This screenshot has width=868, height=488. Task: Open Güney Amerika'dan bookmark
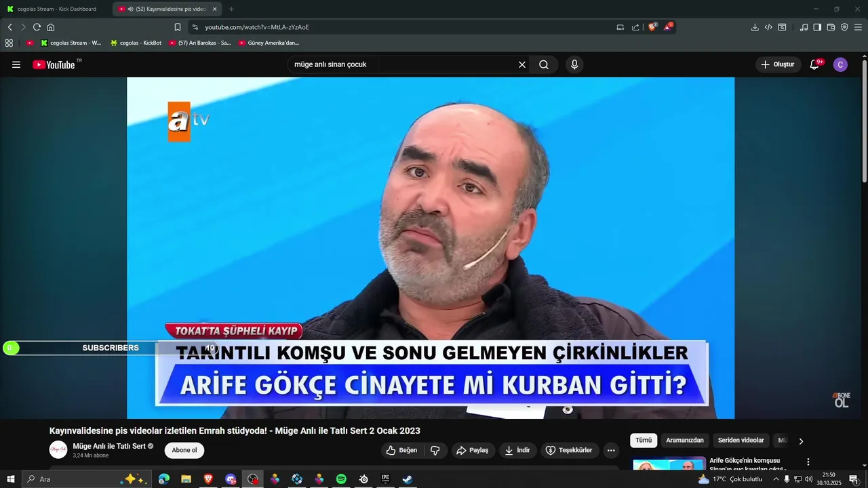tap(269, 43)
